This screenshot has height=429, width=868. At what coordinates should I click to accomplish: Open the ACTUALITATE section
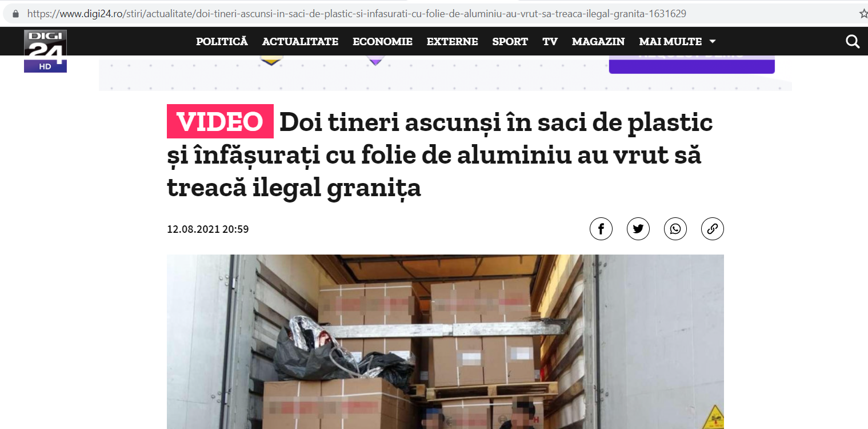300,41
